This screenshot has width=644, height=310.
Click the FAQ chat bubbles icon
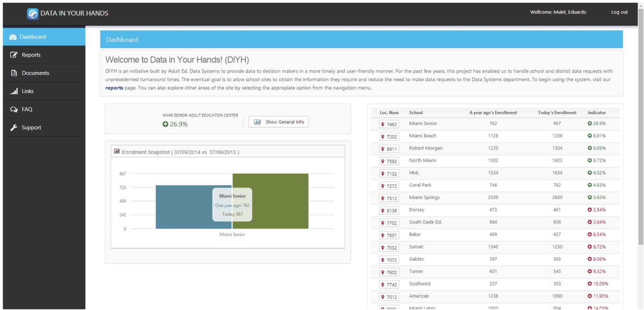pyautogui.click(x=14, y=110)
